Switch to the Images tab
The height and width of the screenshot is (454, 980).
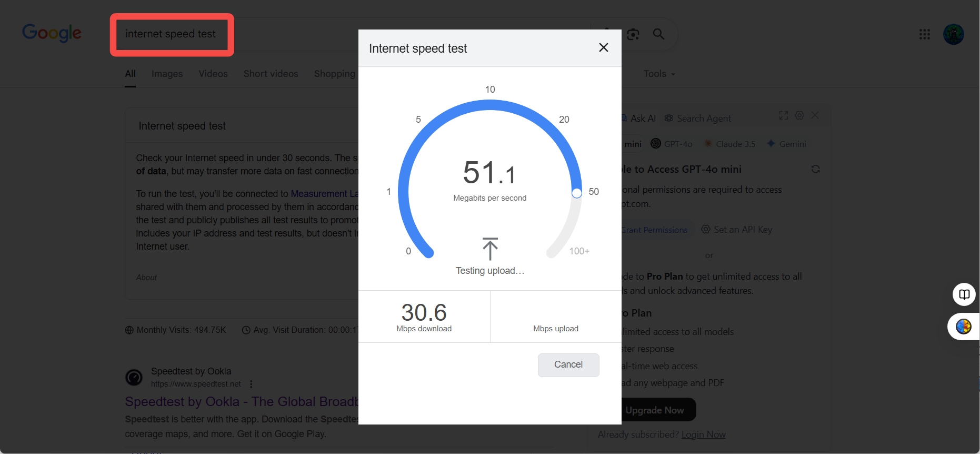(167, 74)
